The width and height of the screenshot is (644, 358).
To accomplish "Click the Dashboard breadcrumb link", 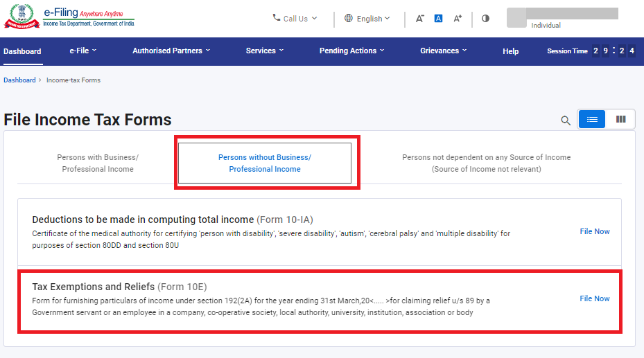I will click(x=19, y=80).
